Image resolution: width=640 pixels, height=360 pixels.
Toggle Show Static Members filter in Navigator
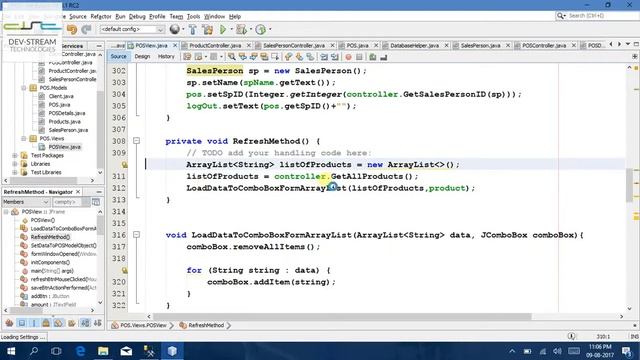[x=34, y=323]
